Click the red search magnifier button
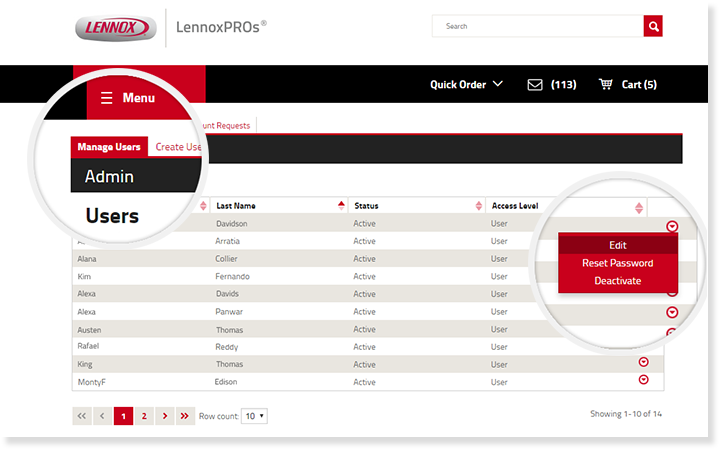 [x=653, y=26]
